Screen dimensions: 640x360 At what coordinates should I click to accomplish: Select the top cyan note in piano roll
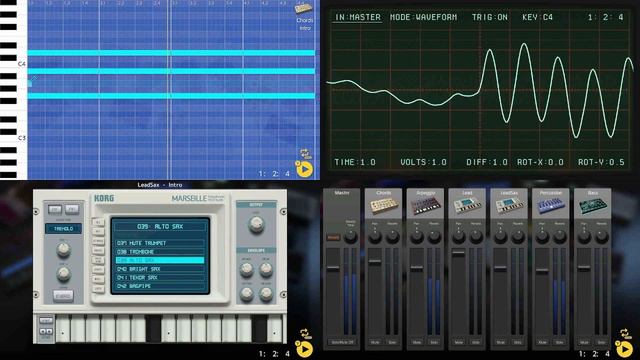[171, 53]
